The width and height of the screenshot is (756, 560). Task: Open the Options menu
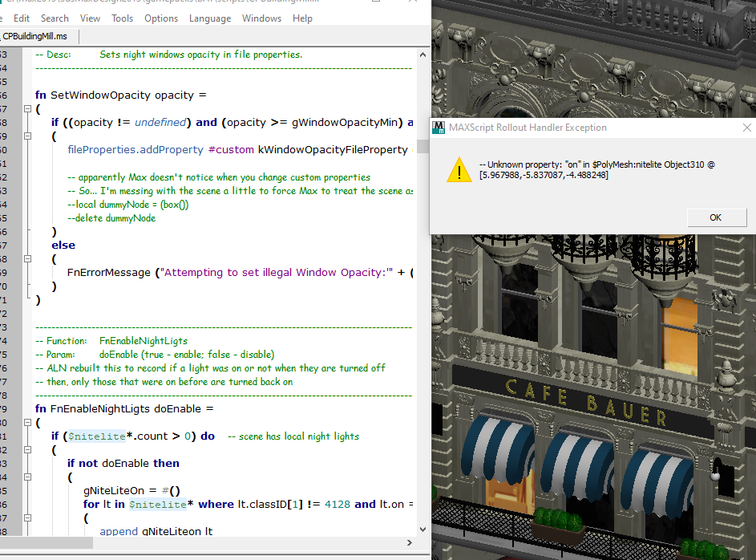click(x=161, y=18)
